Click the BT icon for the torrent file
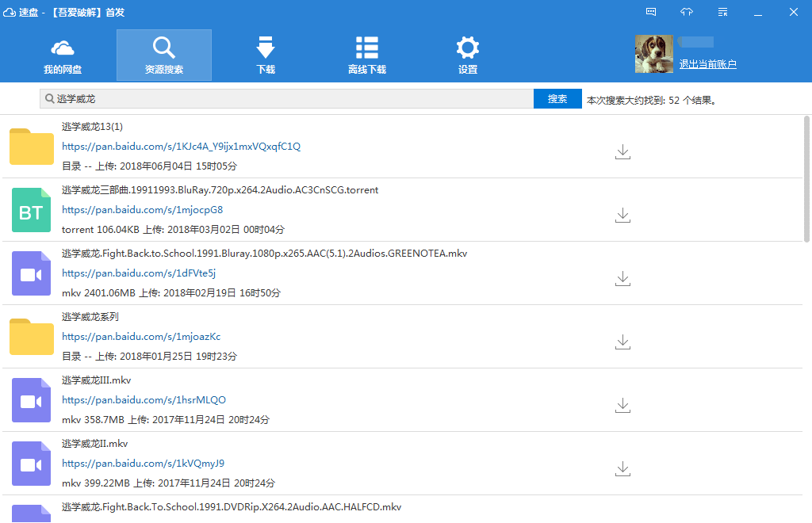 [32, 210]
